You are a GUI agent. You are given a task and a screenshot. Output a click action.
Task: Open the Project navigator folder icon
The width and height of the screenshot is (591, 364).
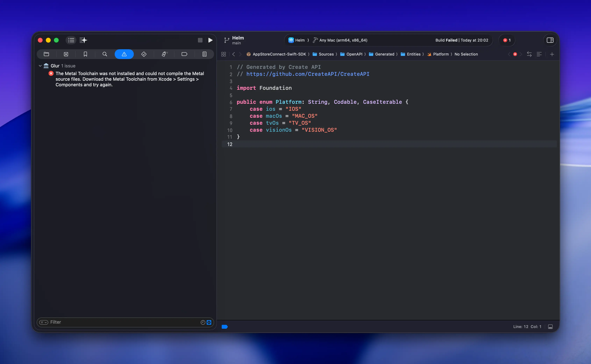tap(47, 54)
